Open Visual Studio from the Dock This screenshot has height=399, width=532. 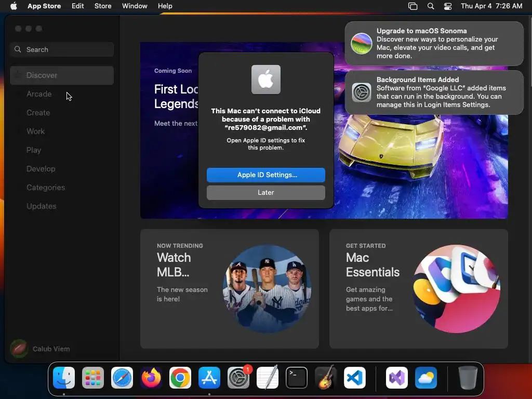(x=397, y=378)
